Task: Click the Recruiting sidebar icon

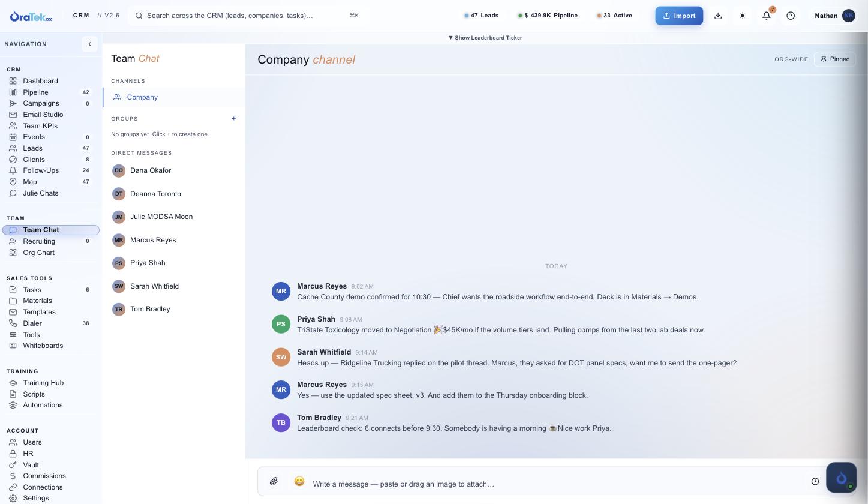Action: pyautogui.click(x=13, y=241)
